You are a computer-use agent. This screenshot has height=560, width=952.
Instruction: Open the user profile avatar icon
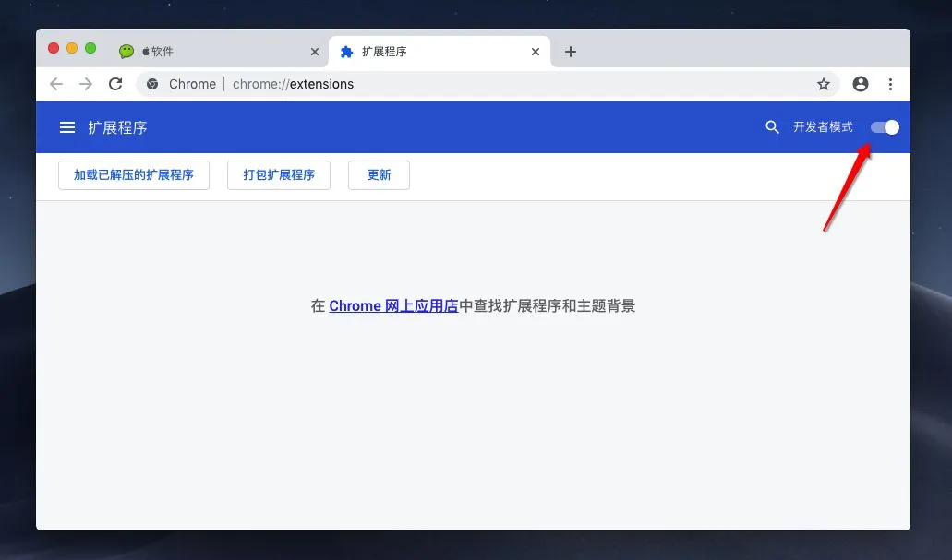pos(861,84)
